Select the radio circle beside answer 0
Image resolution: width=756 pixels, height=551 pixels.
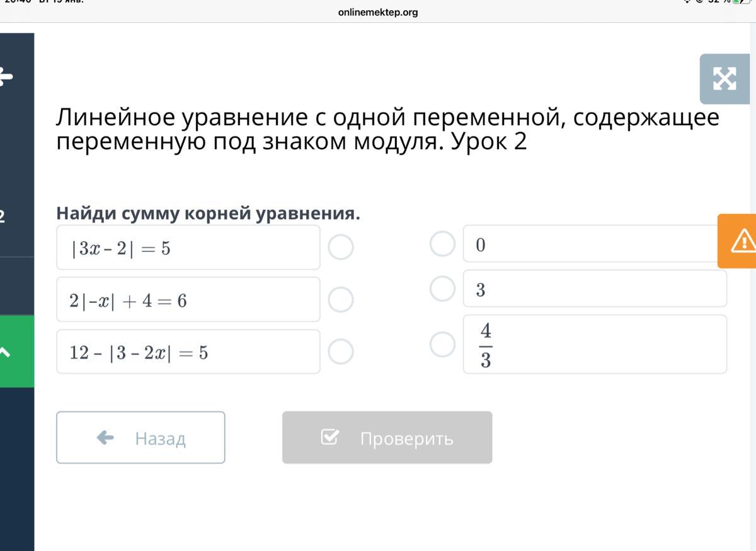tap(442, 244)
